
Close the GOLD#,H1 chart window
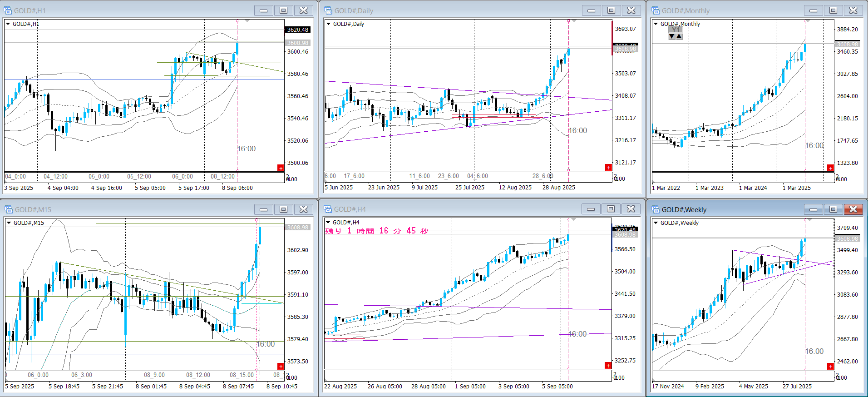(x=304, y=10)
